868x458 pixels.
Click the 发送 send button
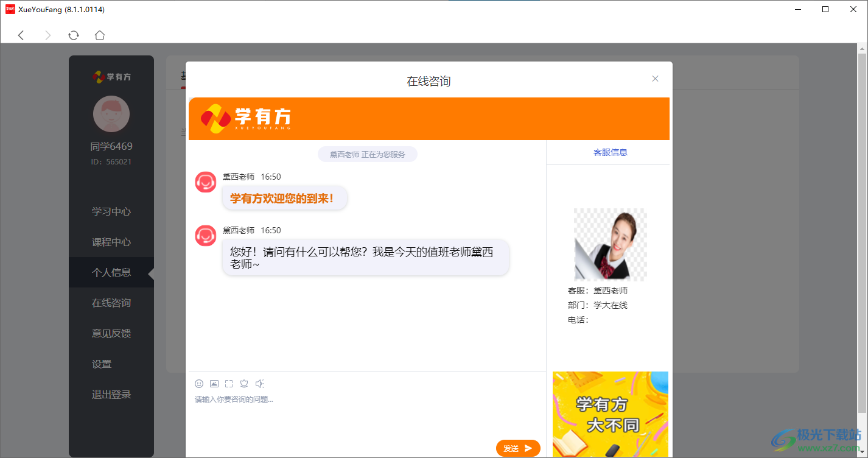tap(518, 448)
